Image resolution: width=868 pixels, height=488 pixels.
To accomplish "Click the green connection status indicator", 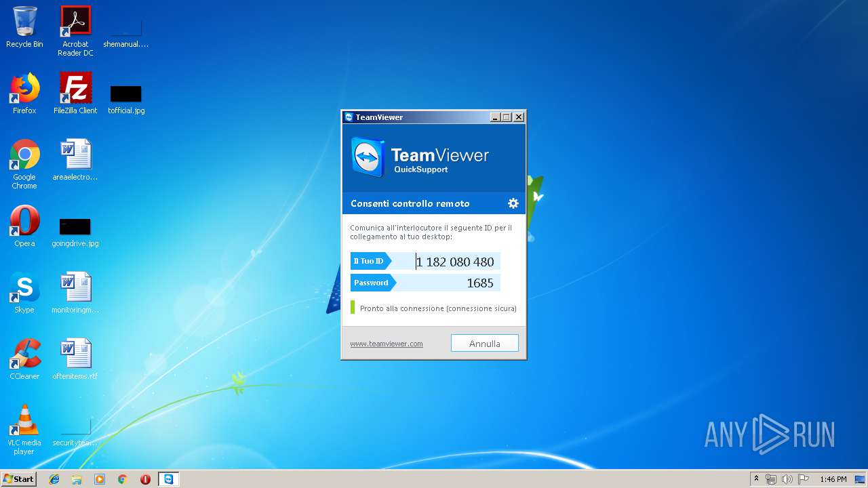I will [x=353, y=308].
